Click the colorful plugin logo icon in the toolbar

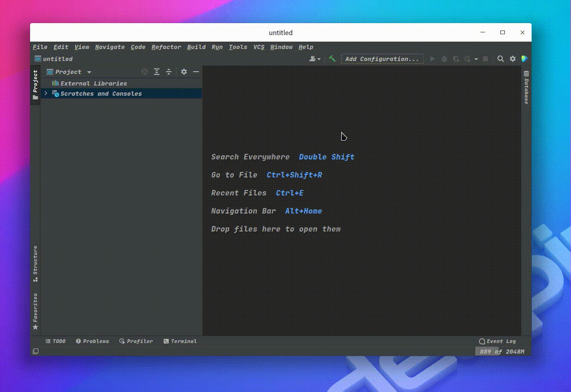click(524, 59)
